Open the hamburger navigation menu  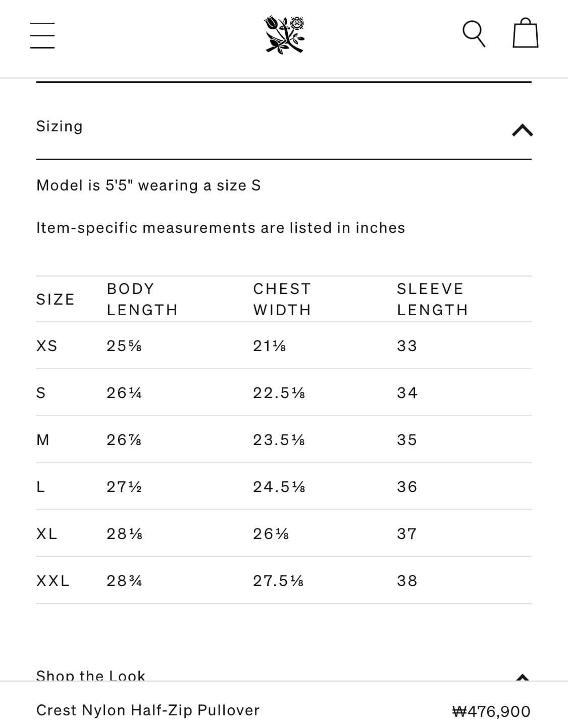(x=42, y=35)
